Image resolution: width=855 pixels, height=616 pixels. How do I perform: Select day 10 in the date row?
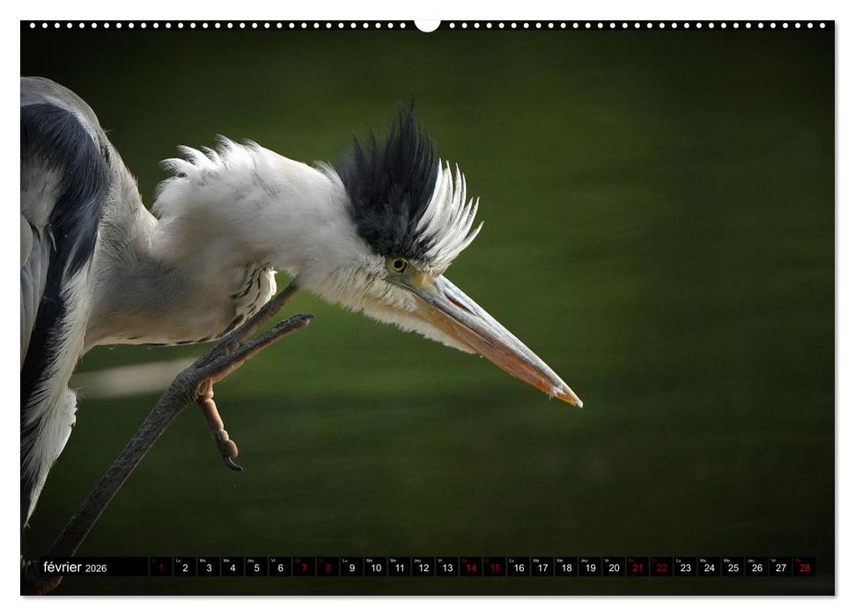[x=375, y=568]
